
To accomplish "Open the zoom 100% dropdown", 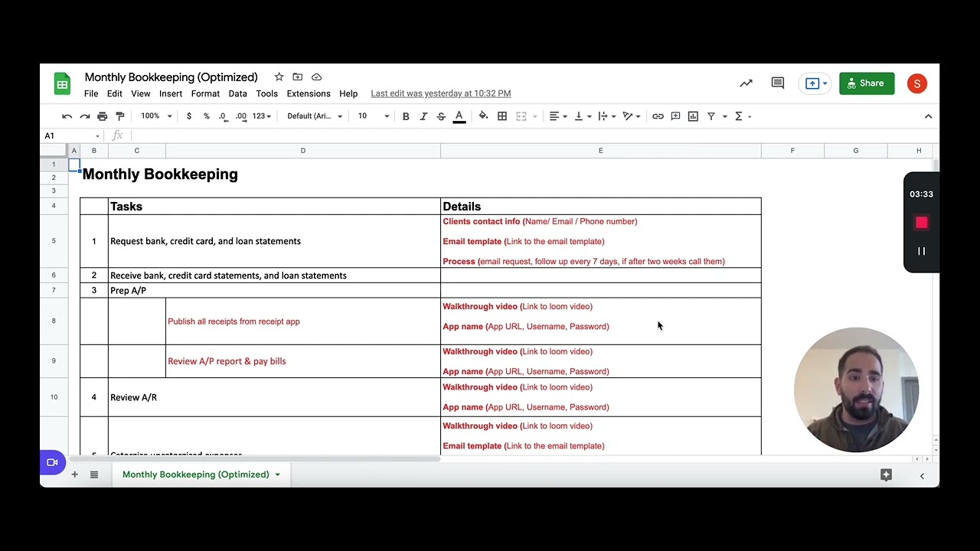I will (156, 116).
